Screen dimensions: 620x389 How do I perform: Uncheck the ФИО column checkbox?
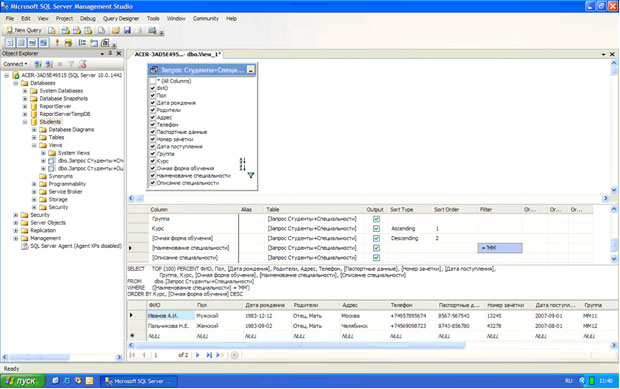pos(153,88)
